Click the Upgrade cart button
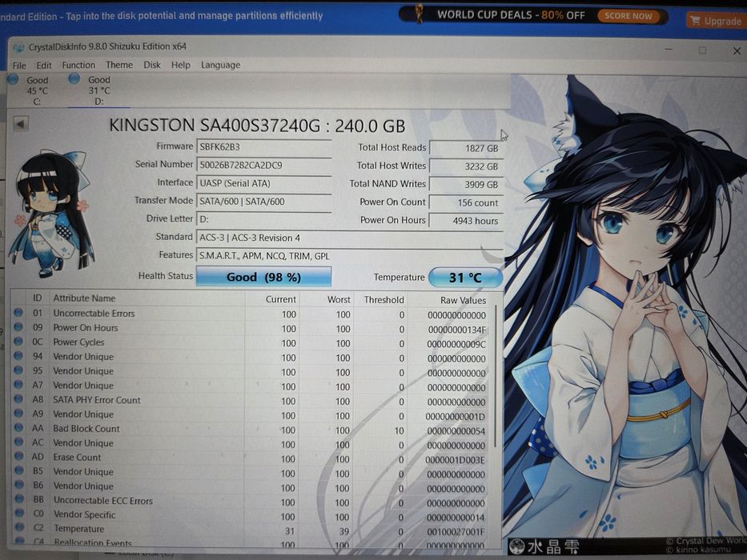Image resolution: width=747 pixels, height=560 pixels. [x=715, y=21]
